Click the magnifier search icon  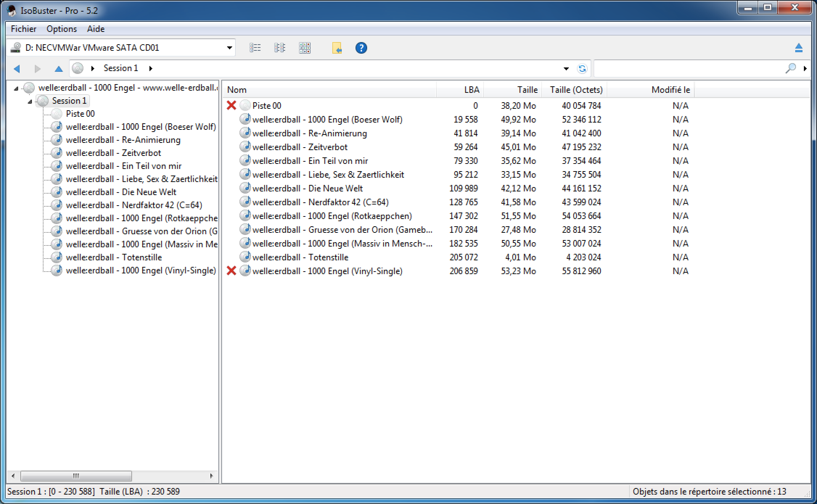[x=790, y=68]
